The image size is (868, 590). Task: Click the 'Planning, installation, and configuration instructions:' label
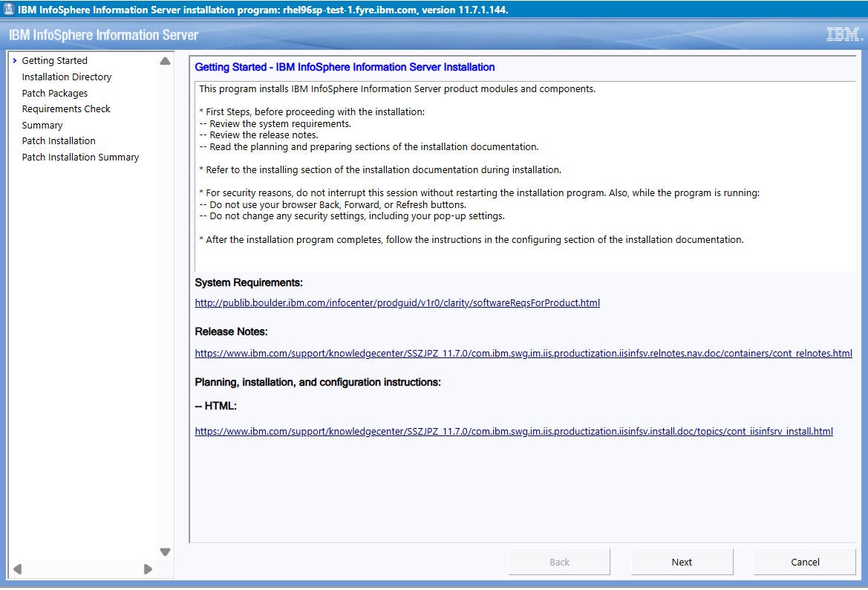coord(318,382)
